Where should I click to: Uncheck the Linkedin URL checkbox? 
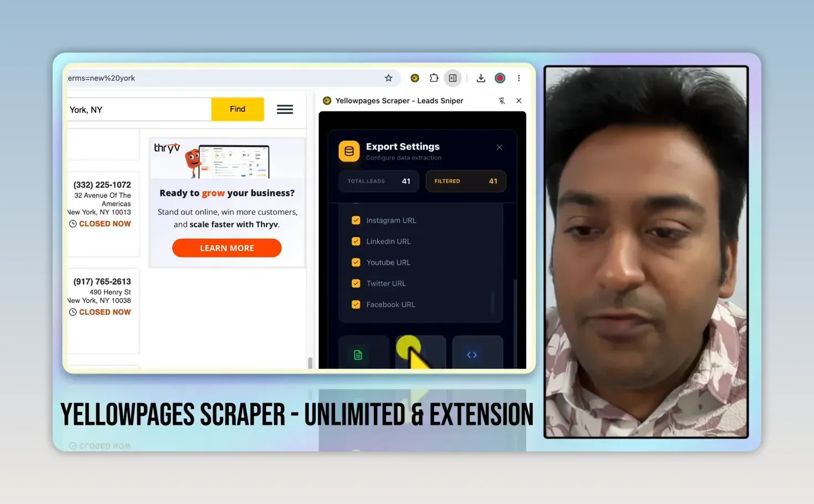356,241
